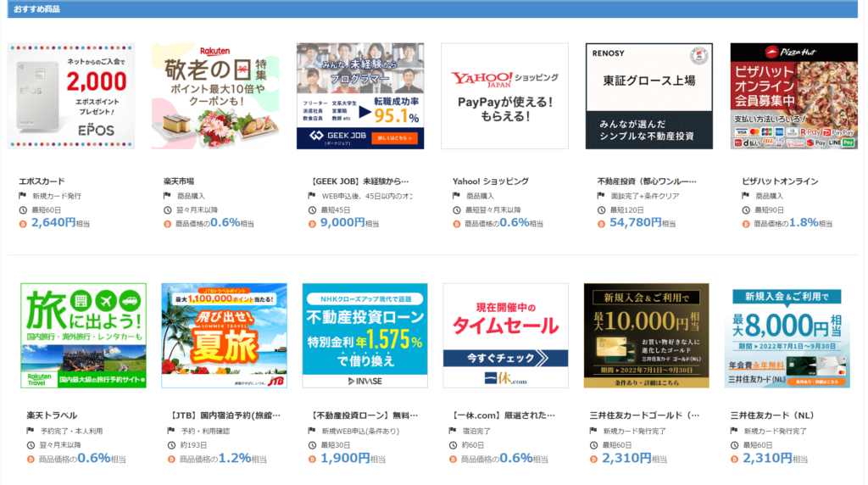Open the 三井住友 gold card 10,000円 banner
868x485 pixels.
pos(646,336)
